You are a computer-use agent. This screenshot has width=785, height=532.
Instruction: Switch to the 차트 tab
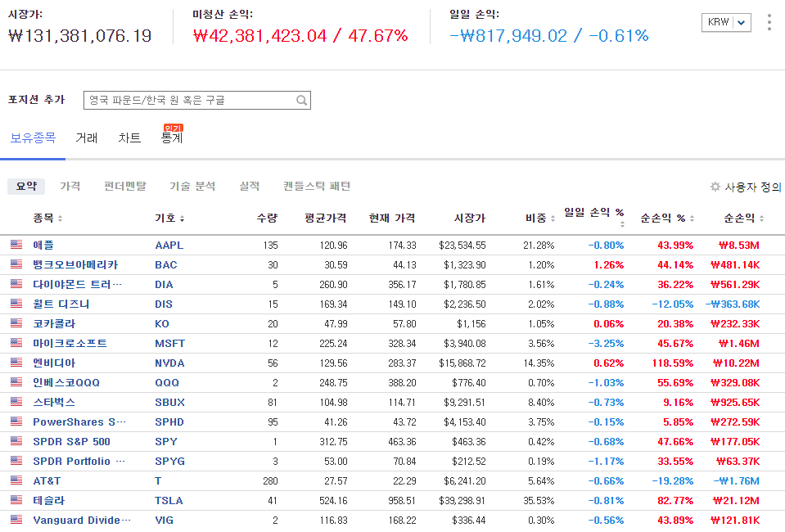pos(129,138)
